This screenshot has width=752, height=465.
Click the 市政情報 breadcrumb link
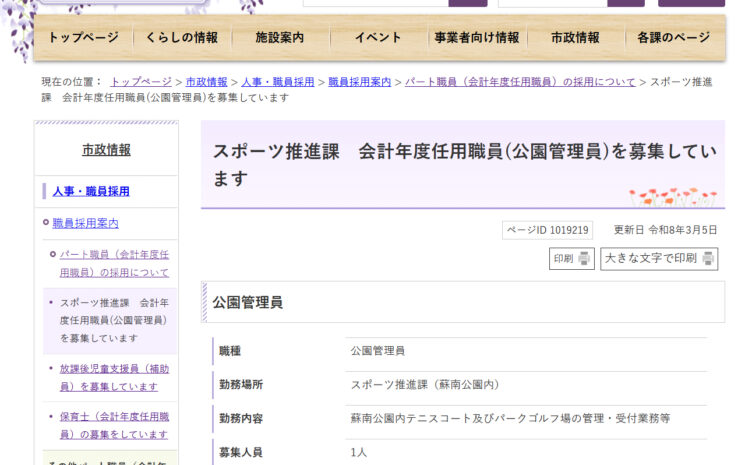point(206,82)
